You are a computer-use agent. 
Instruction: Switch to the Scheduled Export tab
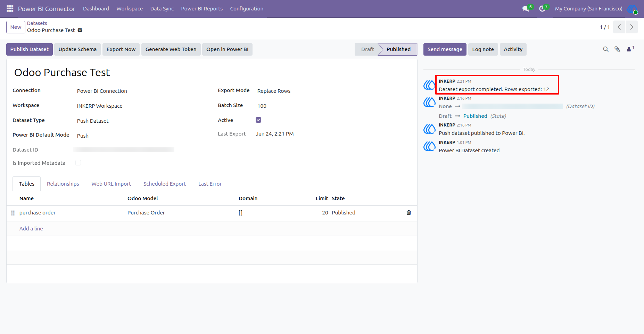coord(165,184)
